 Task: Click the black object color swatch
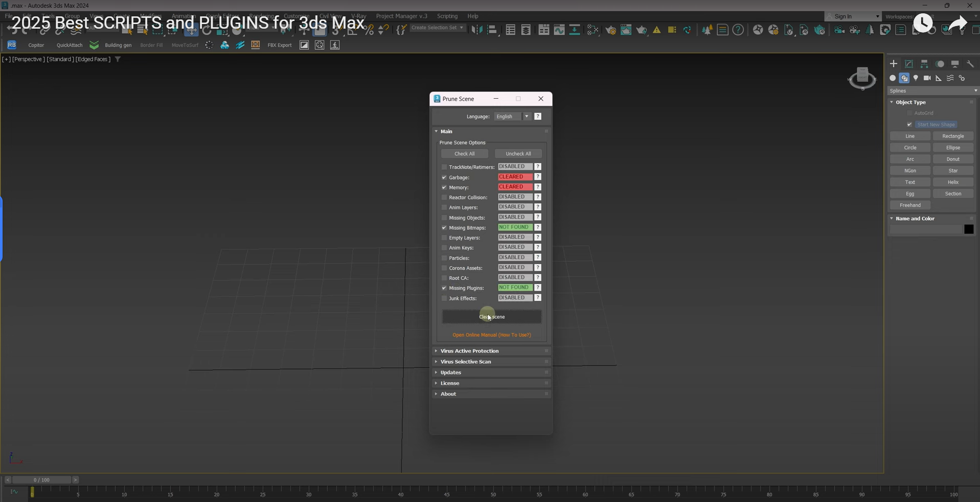pyautogui.click(x=969, y=229)
